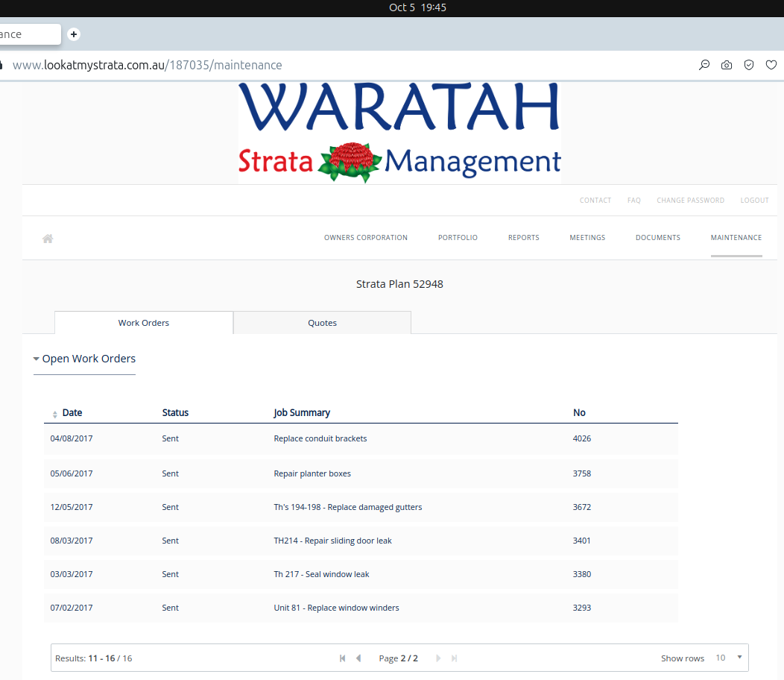The width and height of the screenshot is (784, 680).
Task: Open the Owners Corporation menu
Action: click(x=365, y=238)
